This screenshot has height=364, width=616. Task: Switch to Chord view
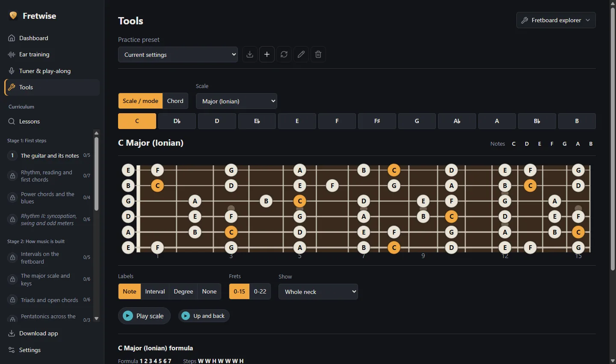click(175, 101)
